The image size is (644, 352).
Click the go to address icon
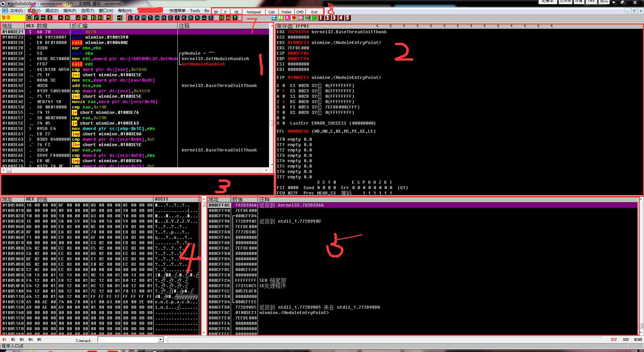pos(119,18)
